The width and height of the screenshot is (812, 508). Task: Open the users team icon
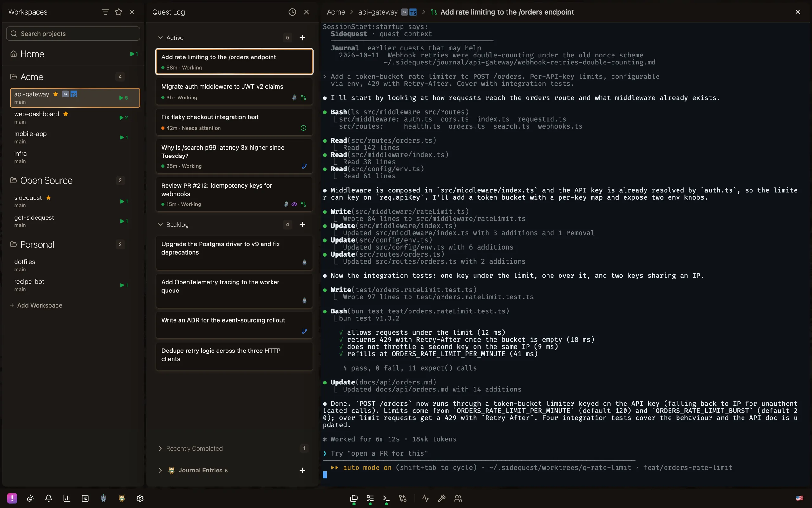[458, 498]
